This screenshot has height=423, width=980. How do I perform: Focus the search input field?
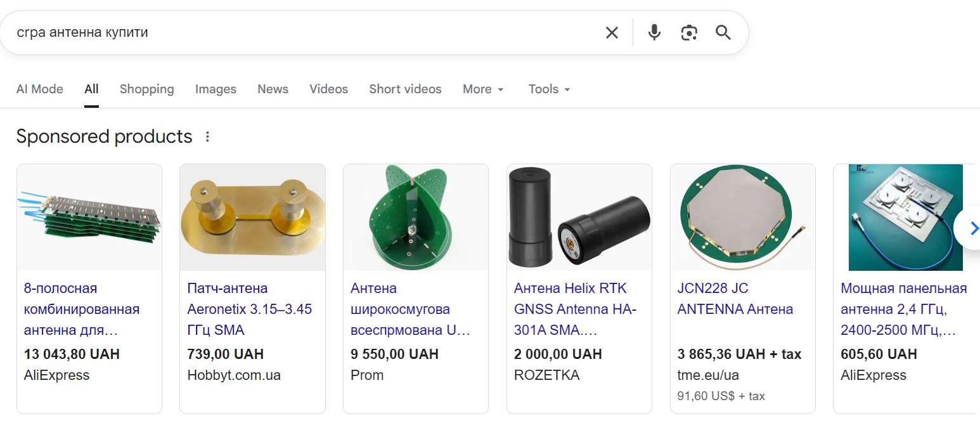click(285, 33)
